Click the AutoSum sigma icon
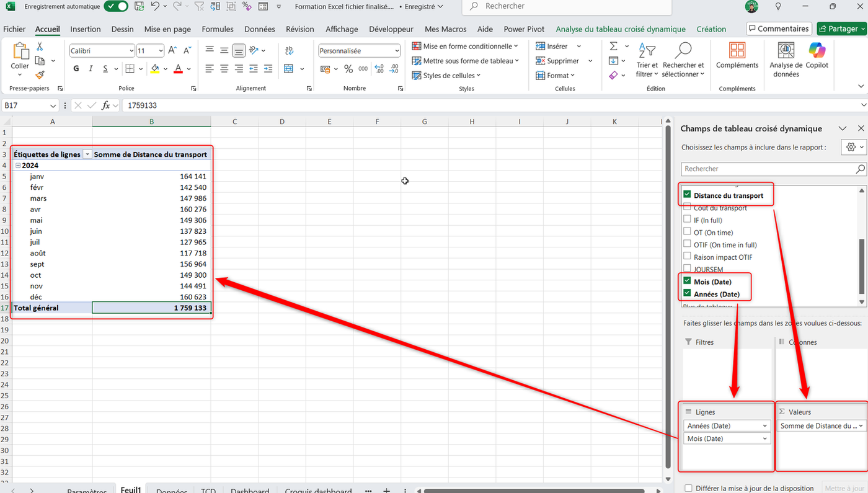Screen dimensions: 868x493 coord(613,47)
